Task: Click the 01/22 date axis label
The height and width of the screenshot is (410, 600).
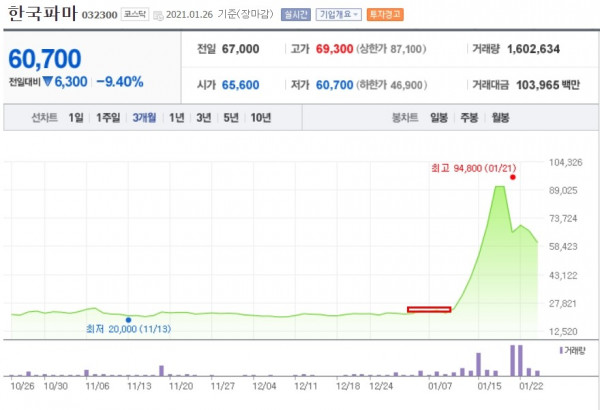Action: (x=531, y=386)
